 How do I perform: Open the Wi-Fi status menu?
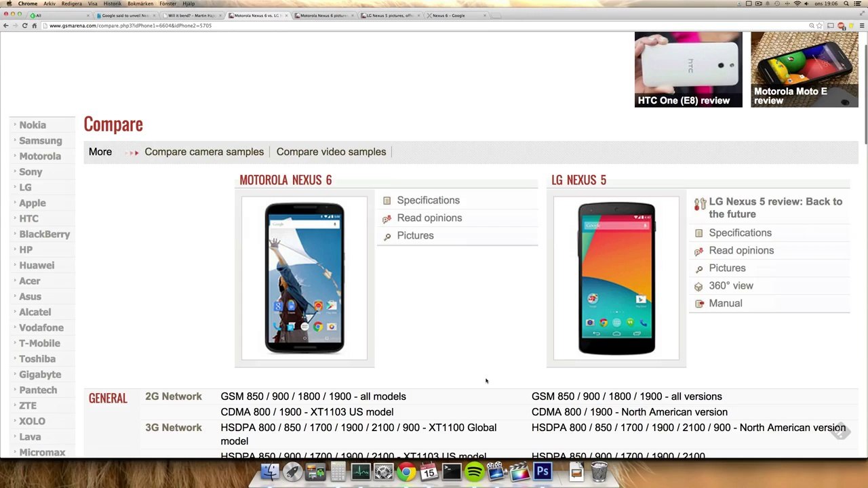click(x=797, y=4)
